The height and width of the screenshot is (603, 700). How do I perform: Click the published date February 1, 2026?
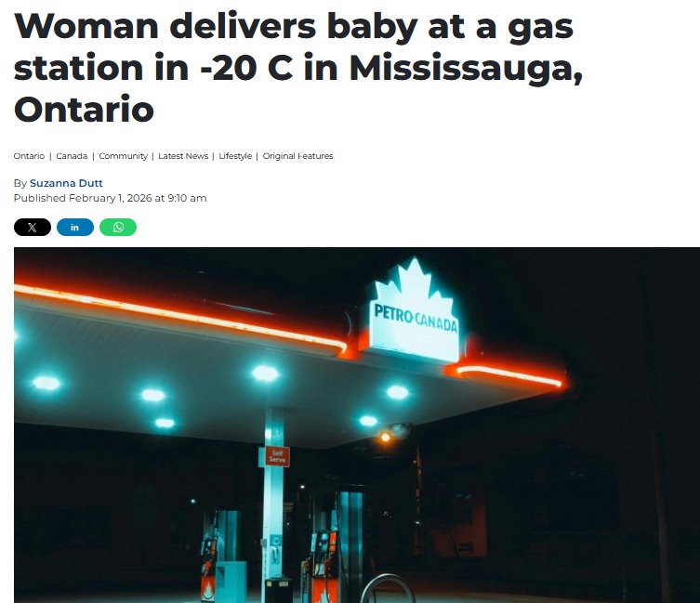pyautogui.click(x=111, y=198)
